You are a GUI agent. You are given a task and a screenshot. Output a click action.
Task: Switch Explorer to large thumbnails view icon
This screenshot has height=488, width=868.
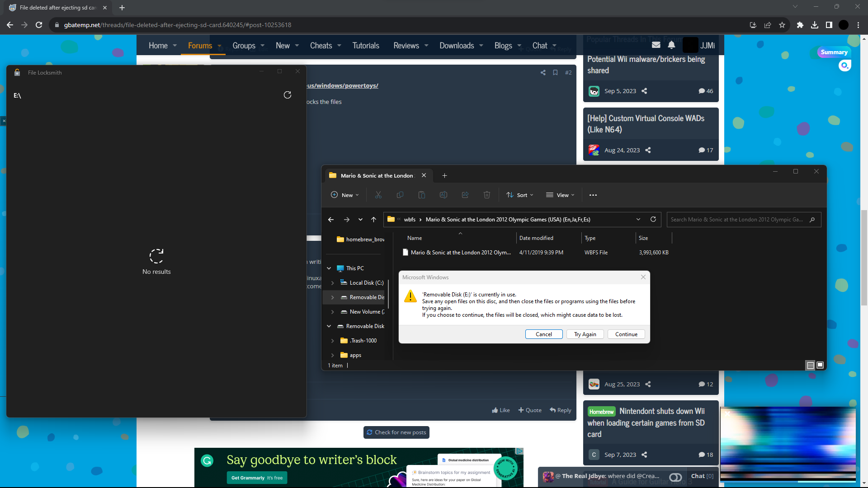(820, 365)
